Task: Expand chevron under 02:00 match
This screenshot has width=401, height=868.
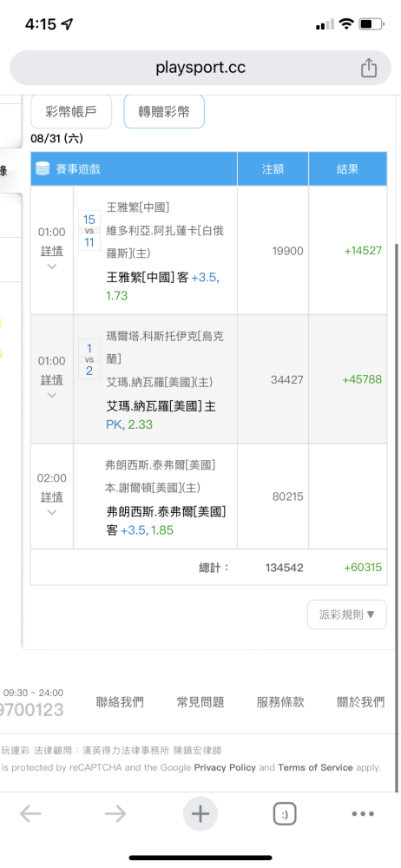Action: (x=51, y=512)
